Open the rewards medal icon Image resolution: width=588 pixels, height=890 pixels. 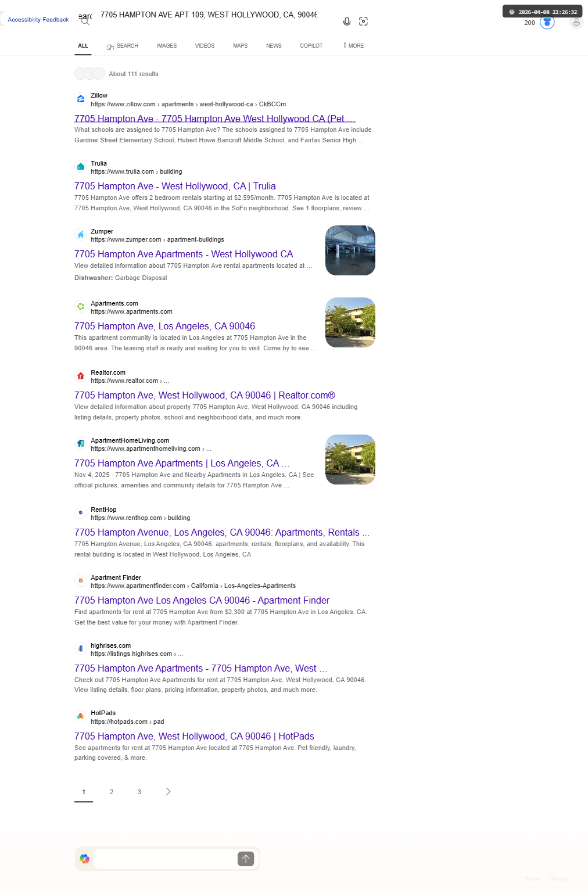point(547,22)
